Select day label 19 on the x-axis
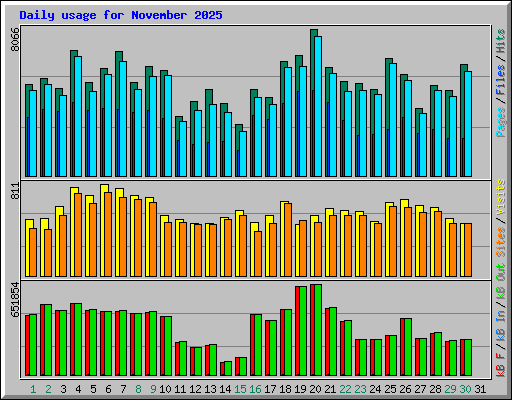The image size is (512, 400). click(300, 389)
